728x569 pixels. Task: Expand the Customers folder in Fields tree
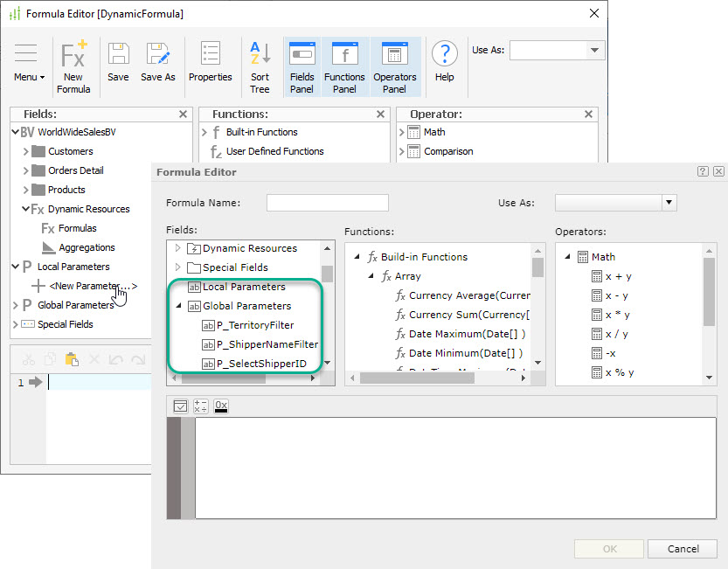pyautogui.click(x=26, y=151)
